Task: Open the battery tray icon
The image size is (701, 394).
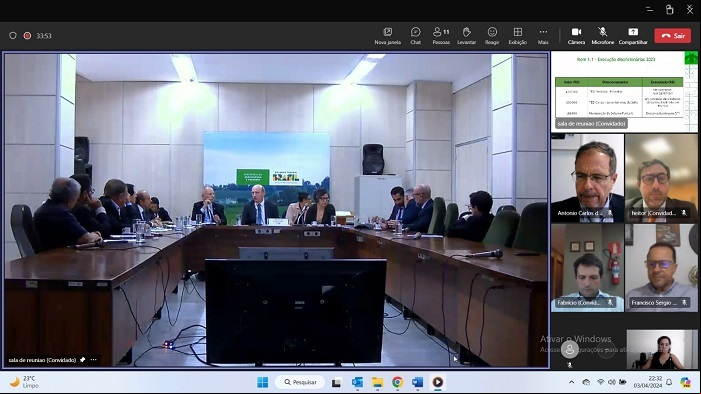Action: click(x=623, y=382)
